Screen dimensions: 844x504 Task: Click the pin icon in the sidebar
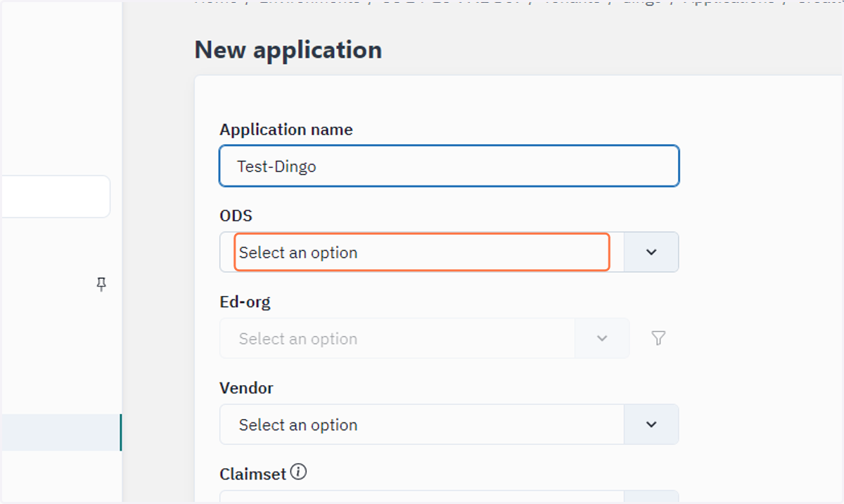point(101,284)
